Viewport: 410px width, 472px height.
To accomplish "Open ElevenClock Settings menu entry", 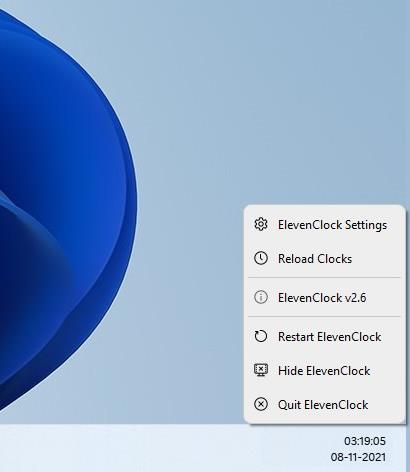I will click(325, 224).
